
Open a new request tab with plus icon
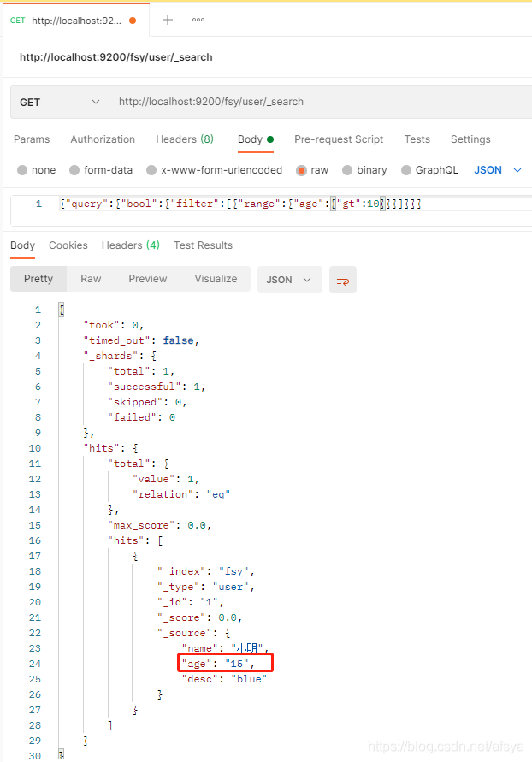(x=168, y=20)
